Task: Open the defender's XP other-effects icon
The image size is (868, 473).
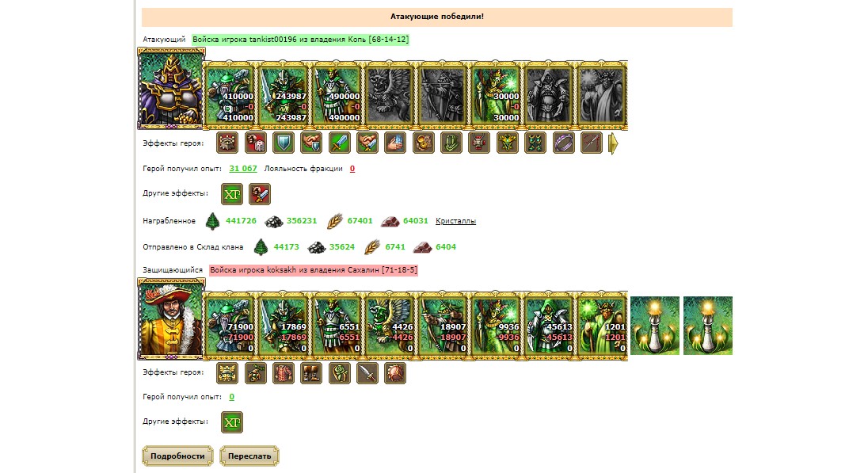Action: point(232,422)
